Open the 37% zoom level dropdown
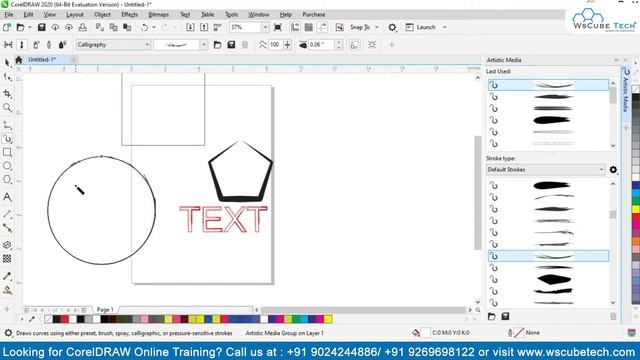640x360 pixels. click(x=265, y=27)
